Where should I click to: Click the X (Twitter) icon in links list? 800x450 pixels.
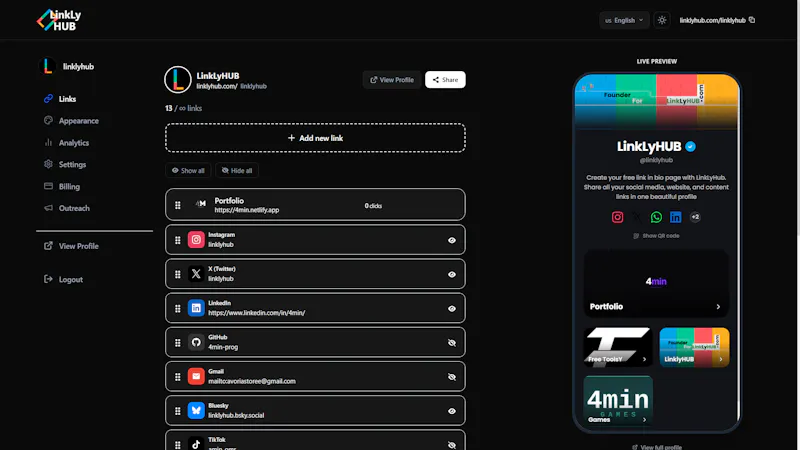coord(196,274)
